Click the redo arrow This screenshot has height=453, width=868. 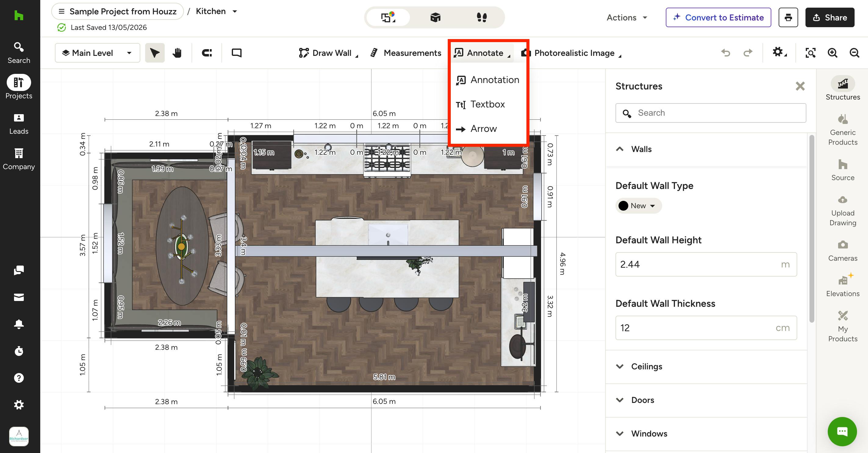click(748, 53)
